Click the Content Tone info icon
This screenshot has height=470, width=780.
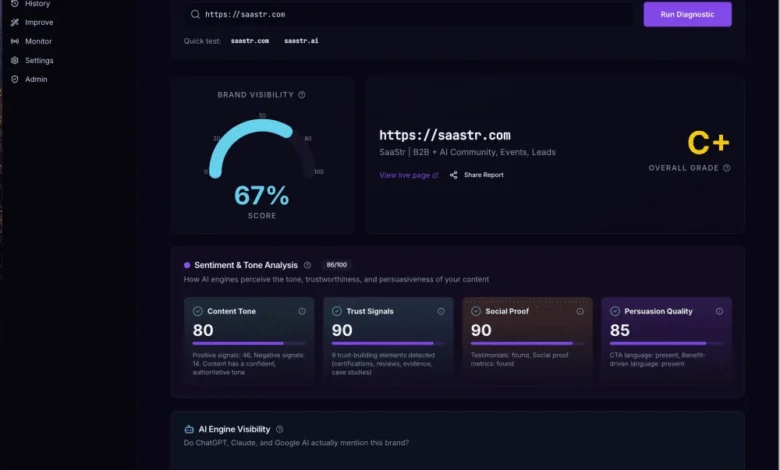(x=302, y=311)
